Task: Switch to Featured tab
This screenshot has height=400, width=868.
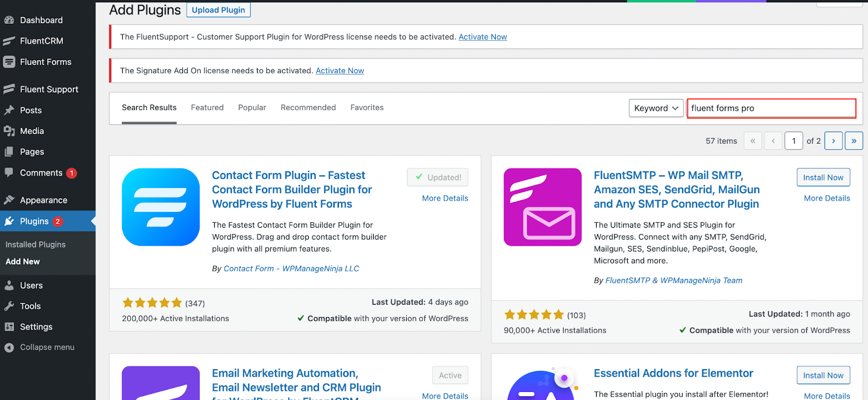Action: click(x=207, y=108)
